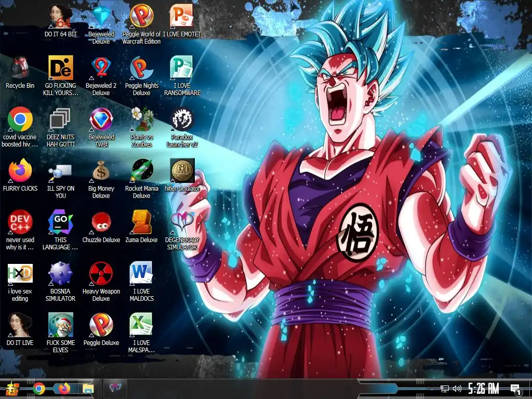Launch Peggle Deluxe

101,329
